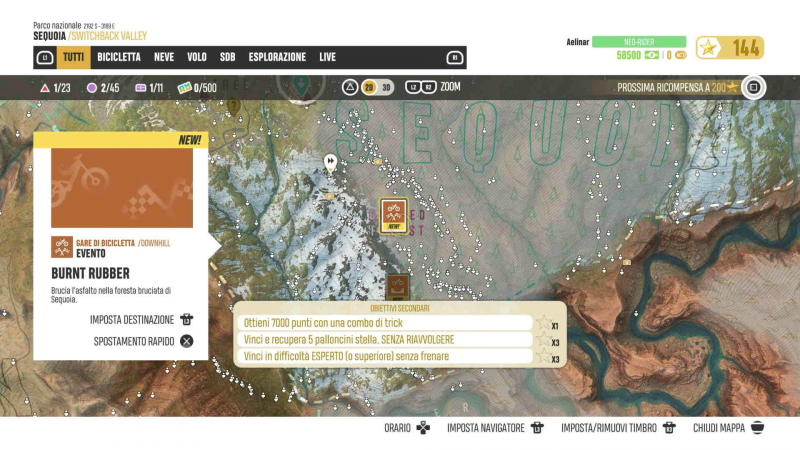This screenshot has width=800, height=450.
Task: Toggle map view to 3D
Action: (x=386, y=88)
